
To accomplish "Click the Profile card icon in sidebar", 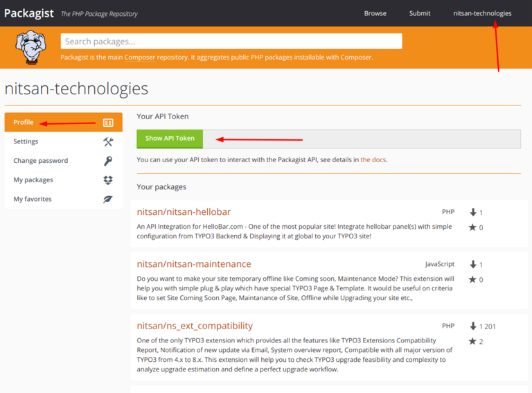I will coord(108,123).
